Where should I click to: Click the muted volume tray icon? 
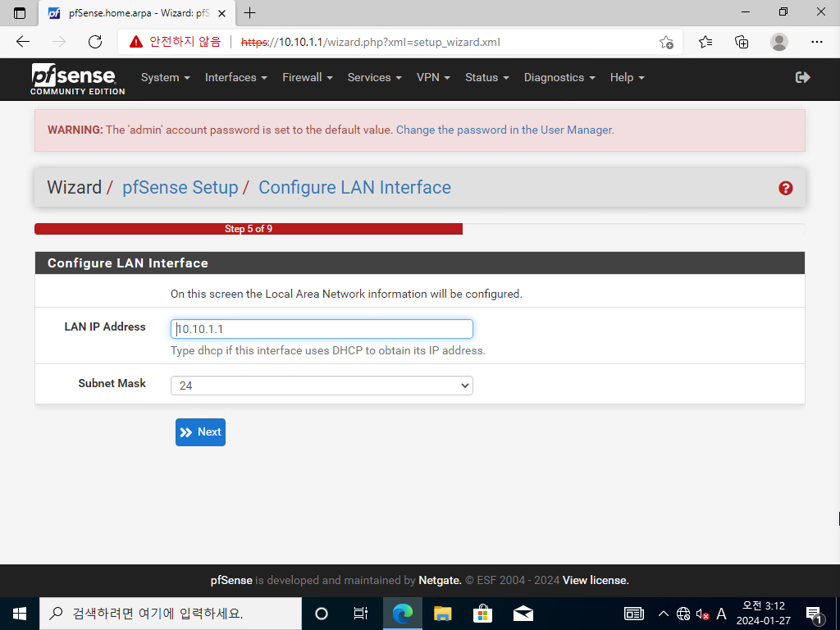click(x=702, y=614)
